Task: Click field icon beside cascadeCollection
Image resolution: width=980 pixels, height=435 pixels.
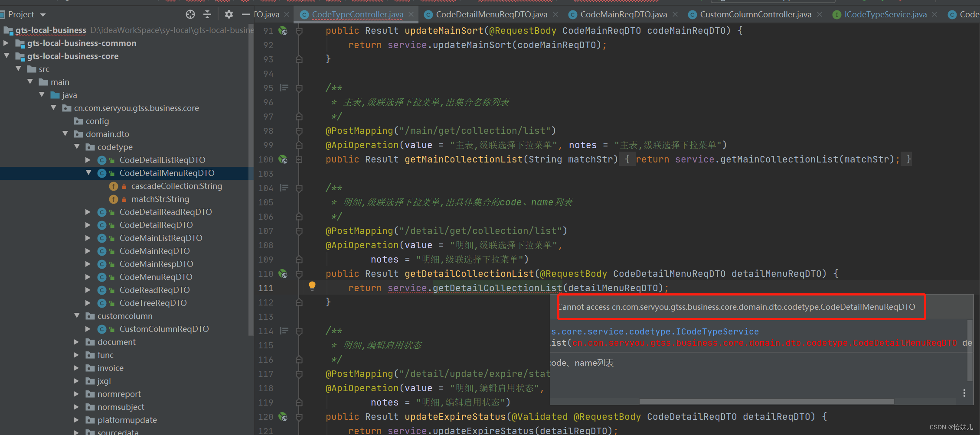Action: pos(114,186)
